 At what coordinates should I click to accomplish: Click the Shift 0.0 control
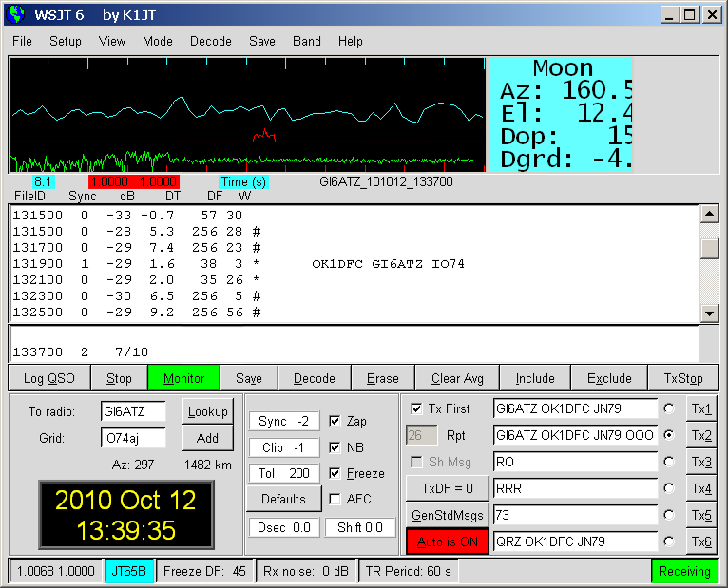point(360,527)
